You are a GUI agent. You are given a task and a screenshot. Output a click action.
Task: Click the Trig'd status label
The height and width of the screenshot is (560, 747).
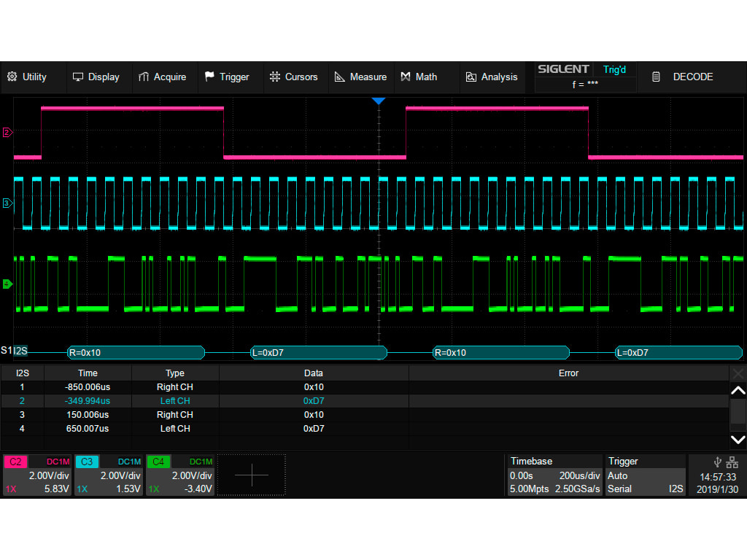pos(614,69)
